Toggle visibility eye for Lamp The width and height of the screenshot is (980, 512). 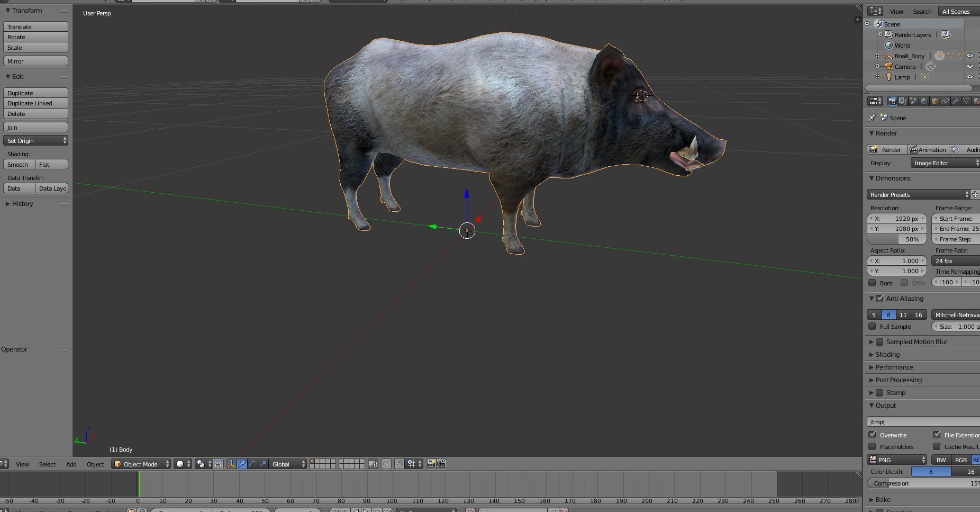pyautogui.click(x=970, y=77)
